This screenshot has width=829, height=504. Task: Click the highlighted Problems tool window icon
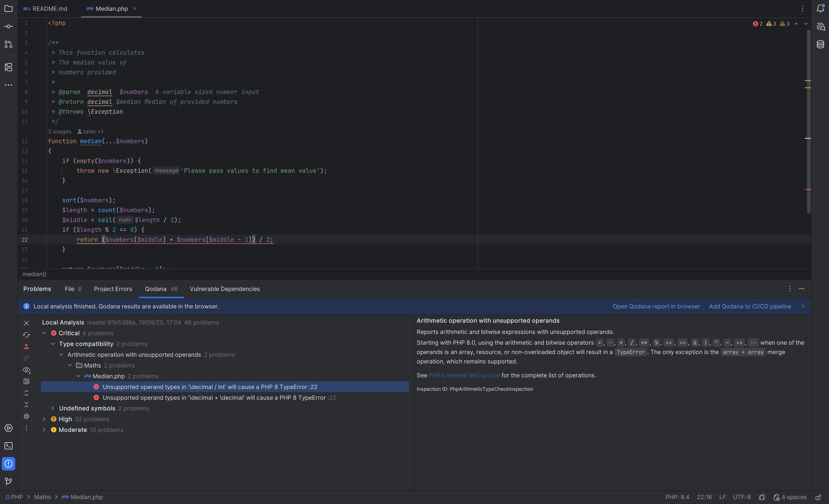9,464
